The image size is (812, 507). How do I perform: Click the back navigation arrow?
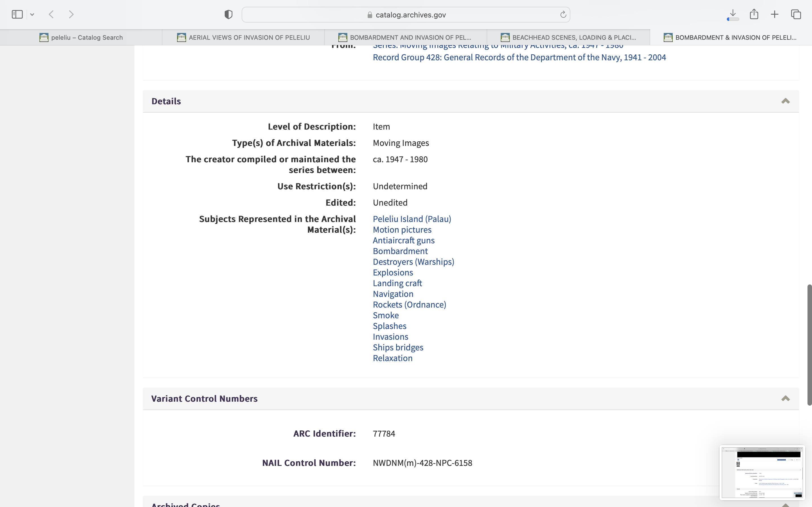[51, 14]
